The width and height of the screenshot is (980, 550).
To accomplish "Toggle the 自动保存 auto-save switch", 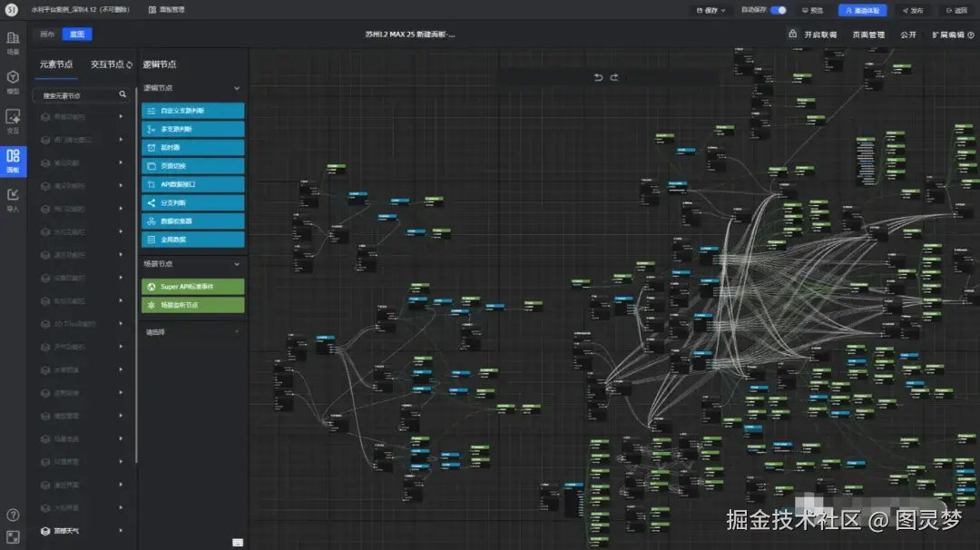I will point(779,10).
